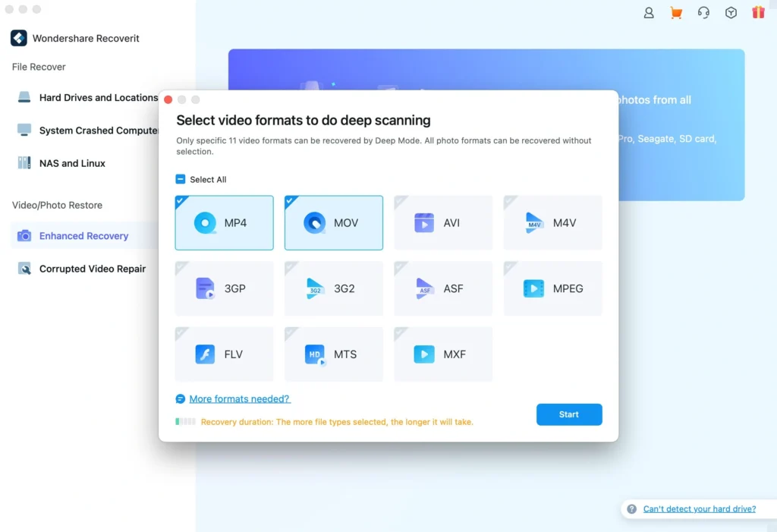Click the 3G2 play icon
This screenshot has width=777, height=532.
pos(315,288)
